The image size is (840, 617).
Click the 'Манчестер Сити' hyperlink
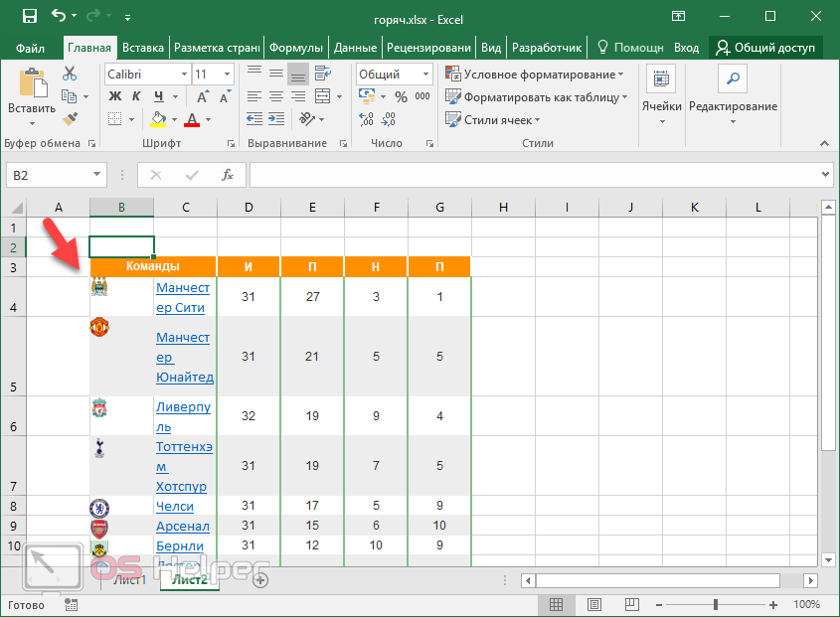click(x=183, y=297)
